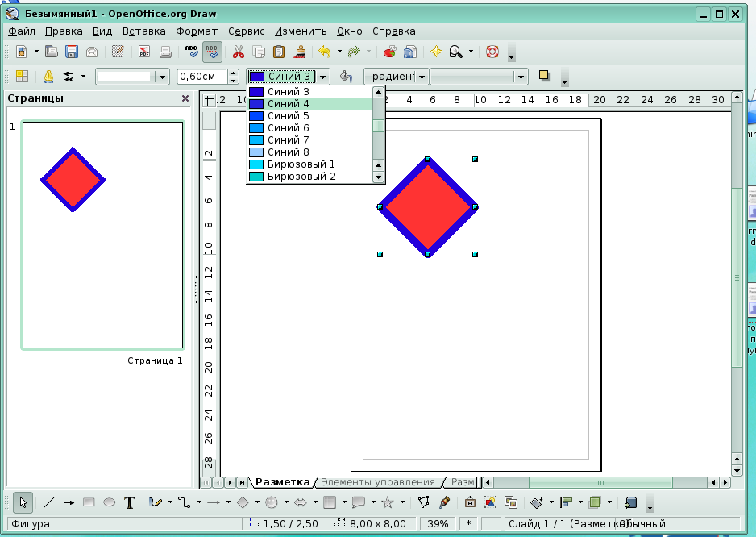Select Бирюзовый 1 color option

coord(301,164)
